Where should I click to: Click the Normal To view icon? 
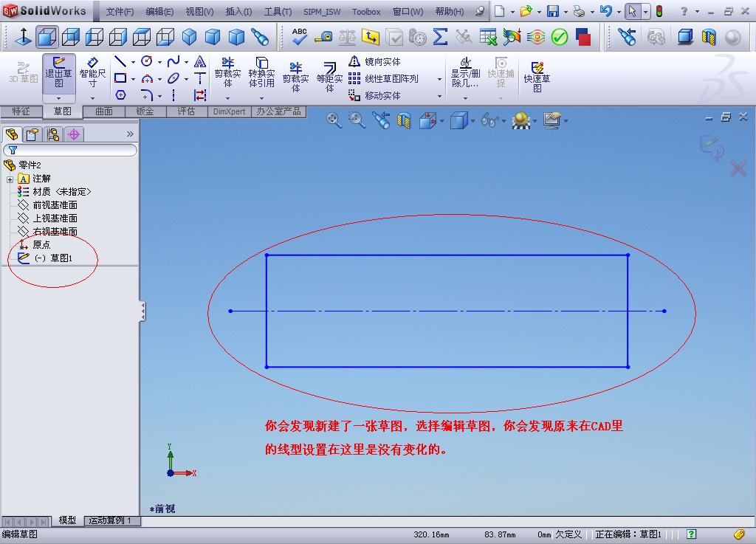pyautogui.click(x=23, y=37)
